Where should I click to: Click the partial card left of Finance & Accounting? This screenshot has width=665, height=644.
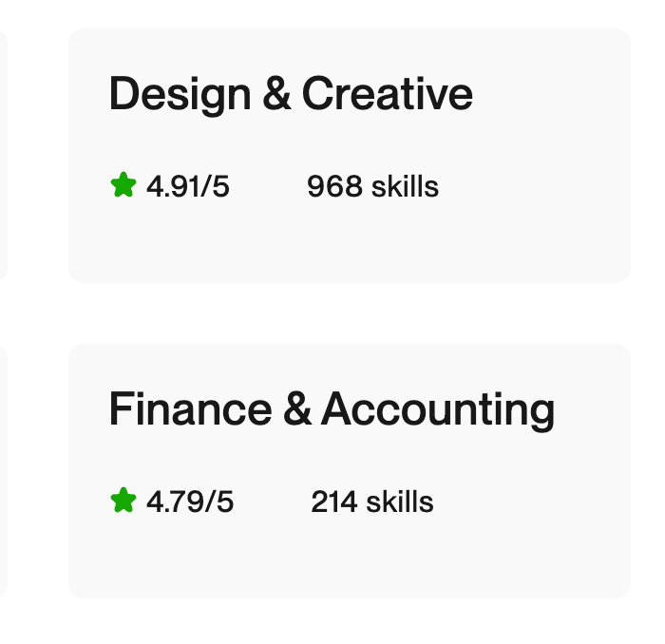tap(3, 471)
